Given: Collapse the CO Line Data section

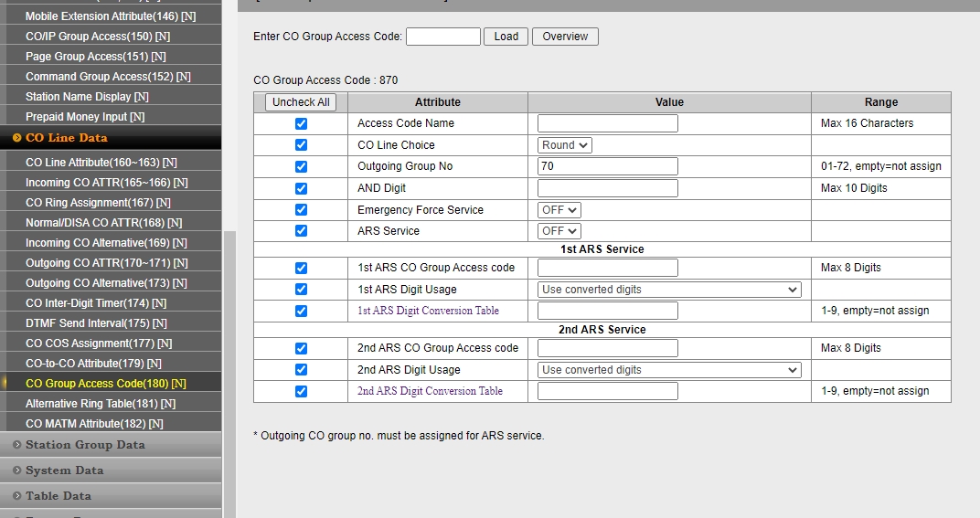Looking at the screenshot, I should [66, 138].
